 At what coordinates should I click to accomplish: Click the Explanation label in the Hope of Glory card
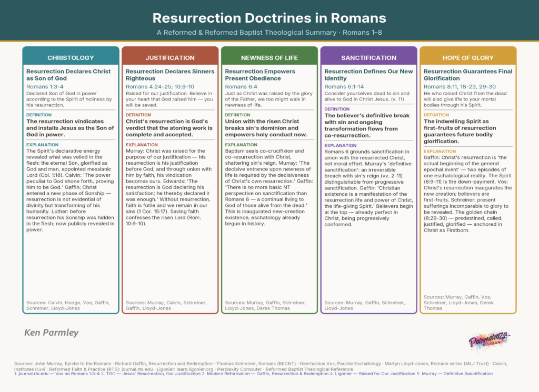(439, 152)
